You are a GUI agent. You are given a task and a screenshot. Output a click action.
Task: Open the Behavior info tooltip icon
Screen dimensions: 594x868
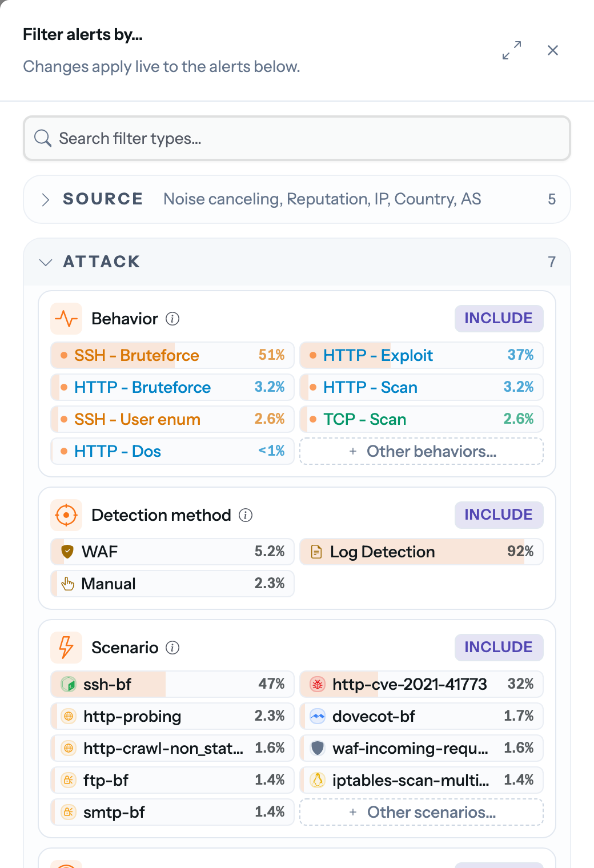(172, 319)
